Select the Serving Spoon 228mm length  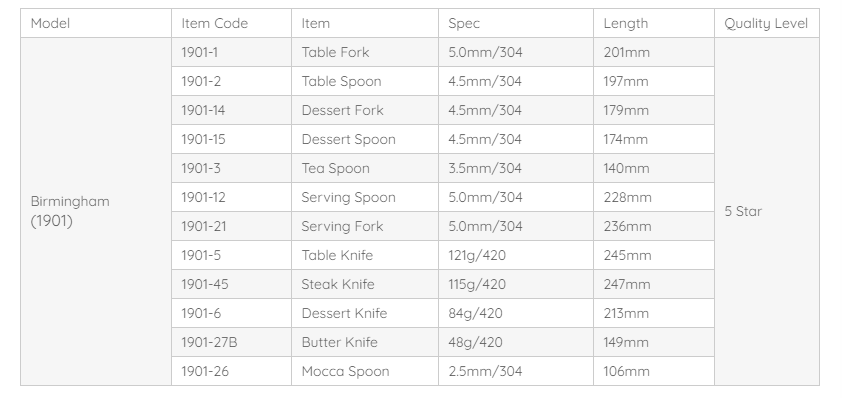(654, 198)
